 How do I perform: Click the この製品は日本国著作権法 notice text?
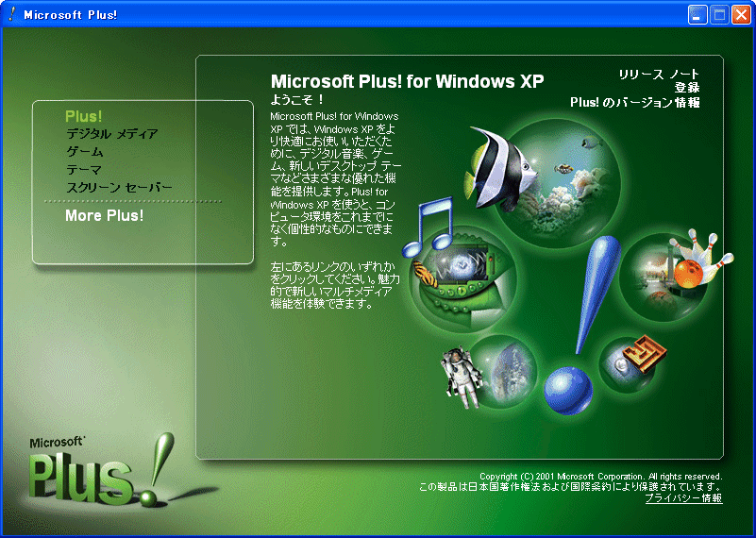[x=570, y=487]
